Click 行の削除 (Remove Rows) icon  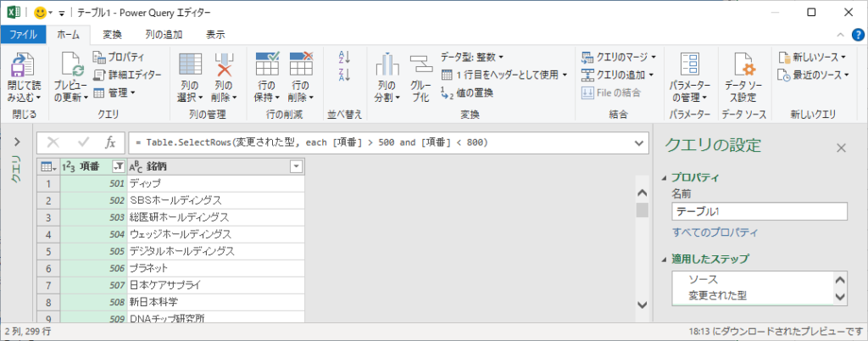tap(301, 64)
